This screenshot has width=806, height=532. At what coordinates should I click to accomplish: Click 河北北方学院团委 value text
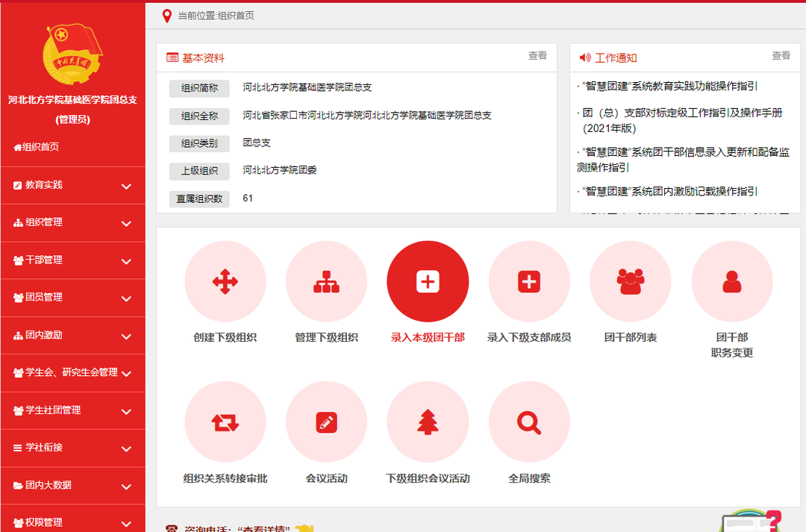pos(280,170)
